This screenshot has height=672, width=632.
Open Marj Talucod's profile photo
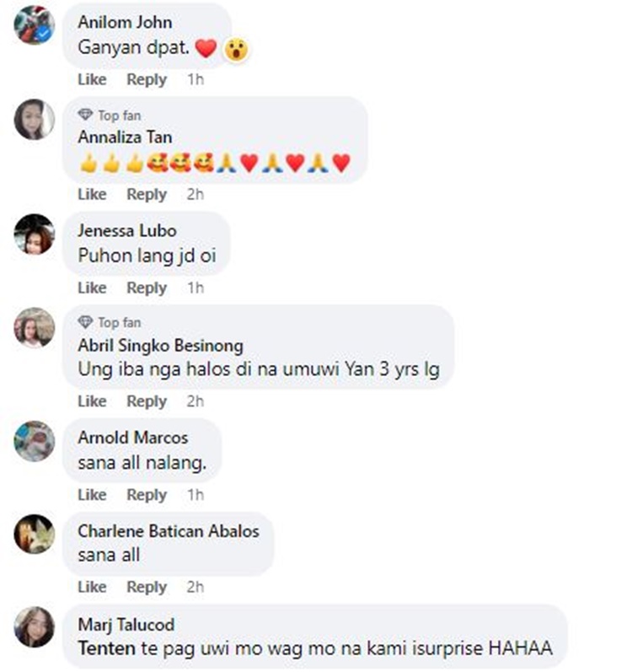[35, 626]
